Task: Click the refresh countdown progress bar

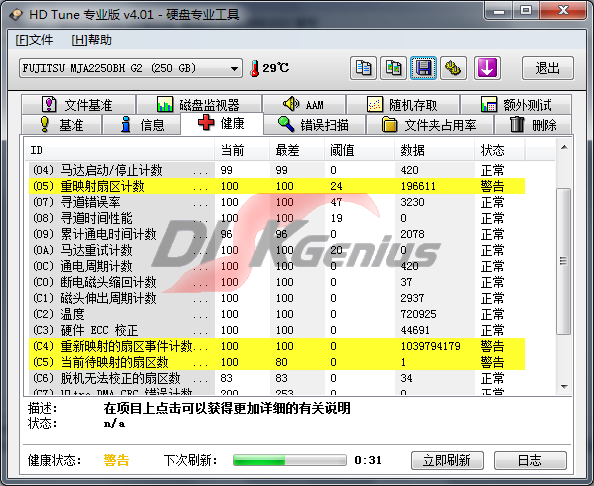Action: tap(290, 460)
